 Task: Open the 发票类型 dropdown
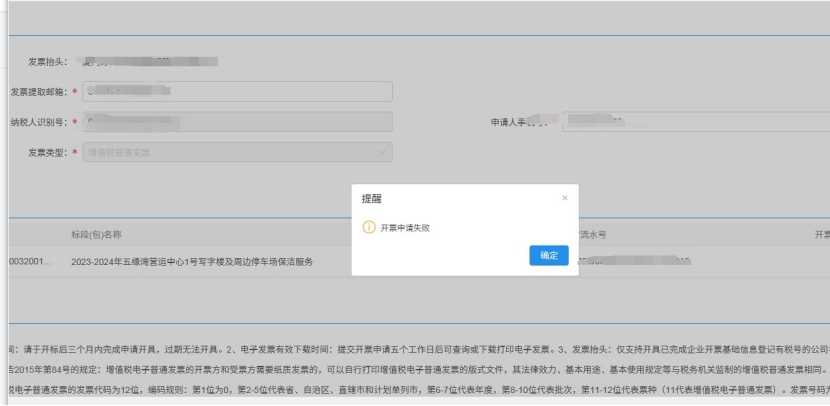[x=238, y=152]
